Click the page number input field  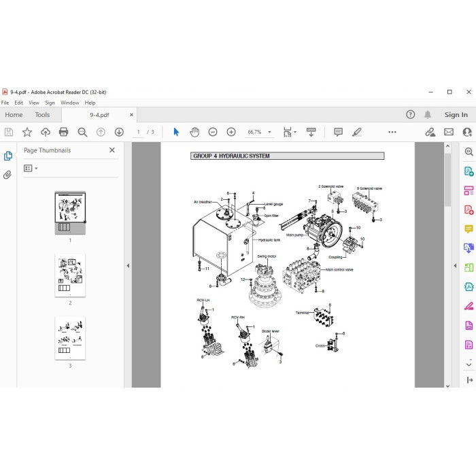point(138,132)
